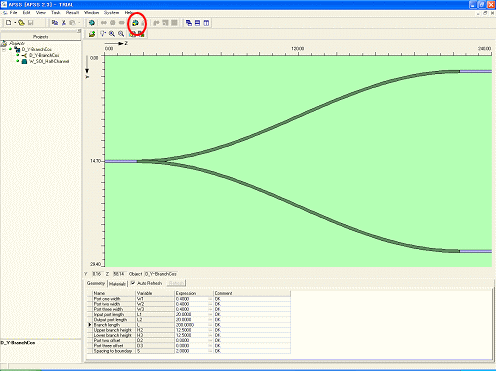
Task: Click the Projects panel header
Action: 40,37
